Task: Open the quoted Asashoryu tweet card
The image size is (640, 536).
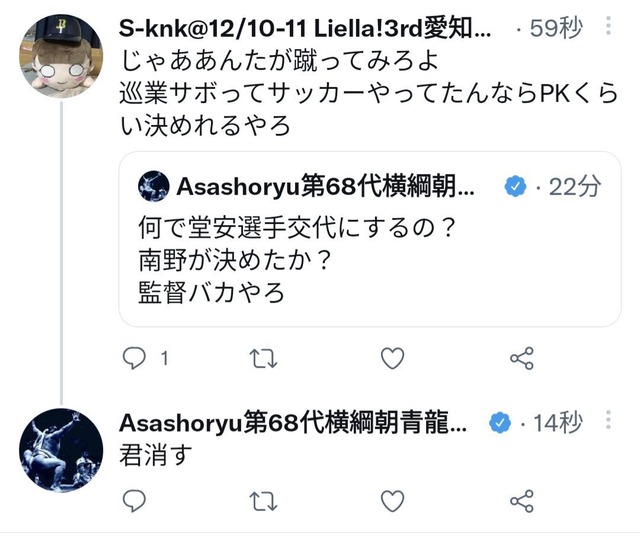Action: 370,239
